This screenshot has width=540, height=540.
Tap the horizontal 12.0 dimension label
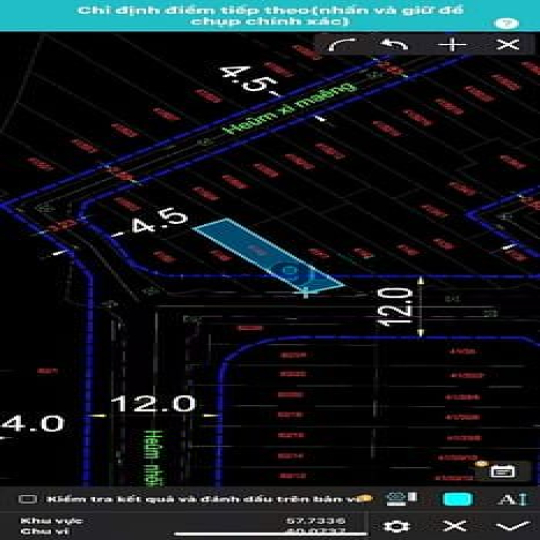(154, 404)
